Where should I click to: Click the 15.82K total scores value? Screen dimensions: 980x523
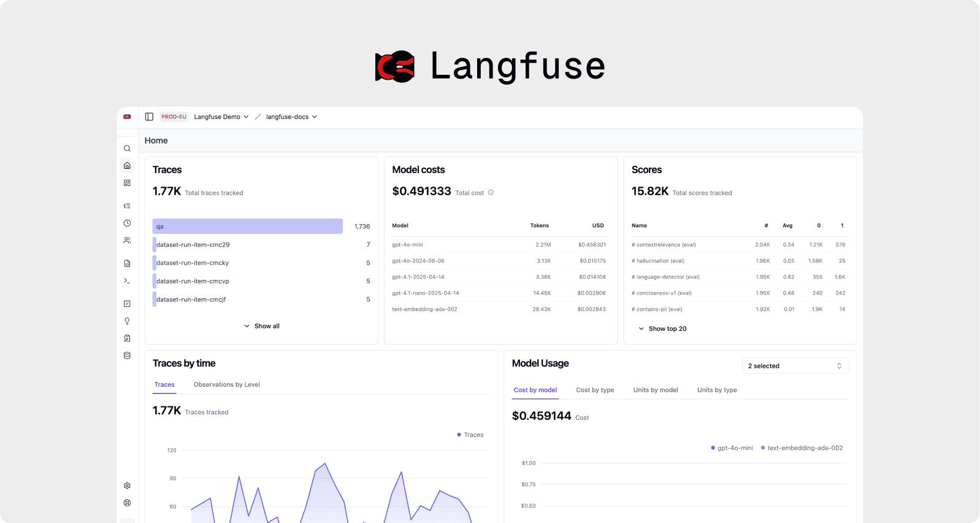click(650, 192)
